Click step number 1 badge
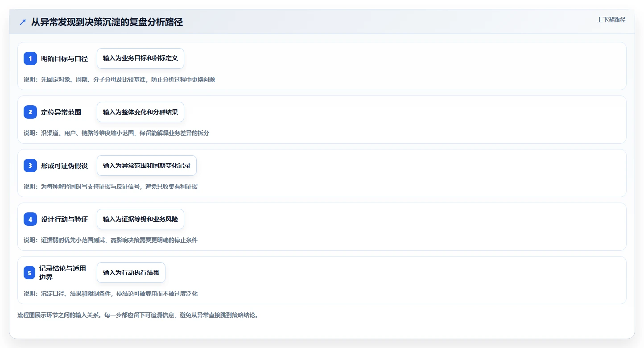The image size is (644, 348). click(x=30, y=58)
